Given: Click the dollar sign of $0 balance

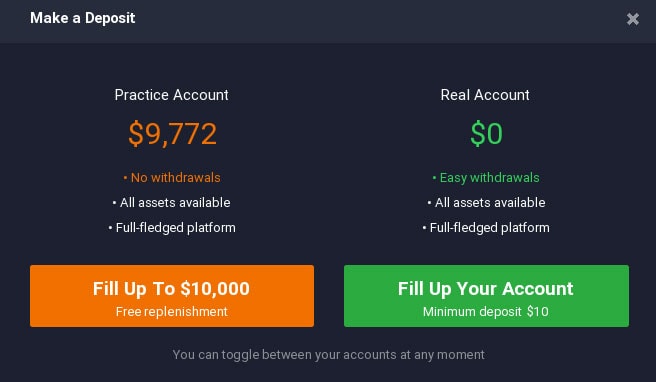Looking at the screenshot, I should [x=477, y=134].
